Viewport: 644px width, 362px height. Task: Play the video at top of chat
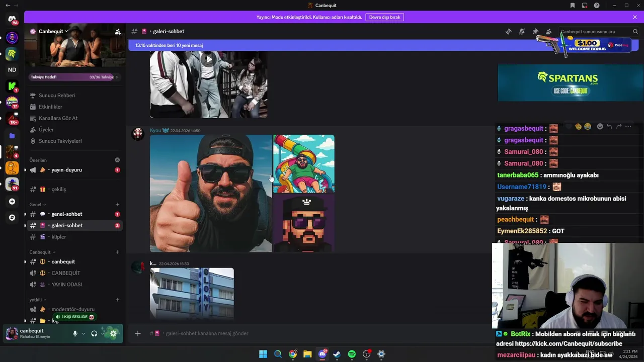click(x=208, y=59)
